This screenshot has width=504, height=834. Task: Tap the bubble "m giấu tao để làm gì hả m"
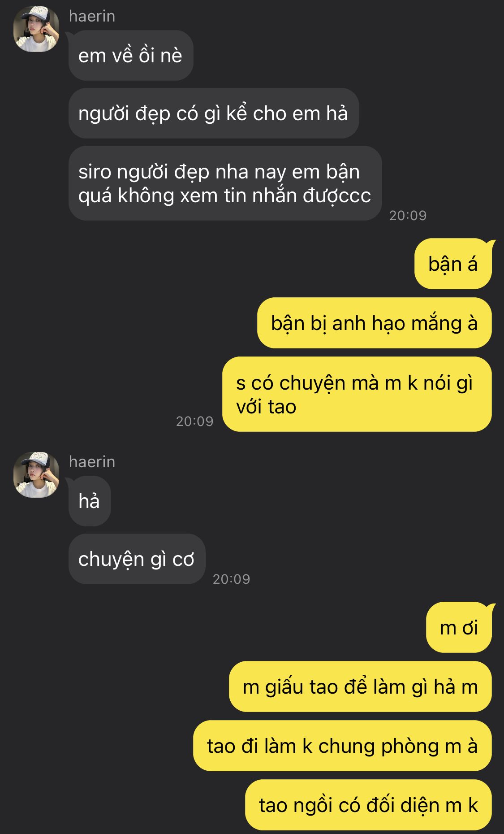pyautogui.click(x=360, y=687)
